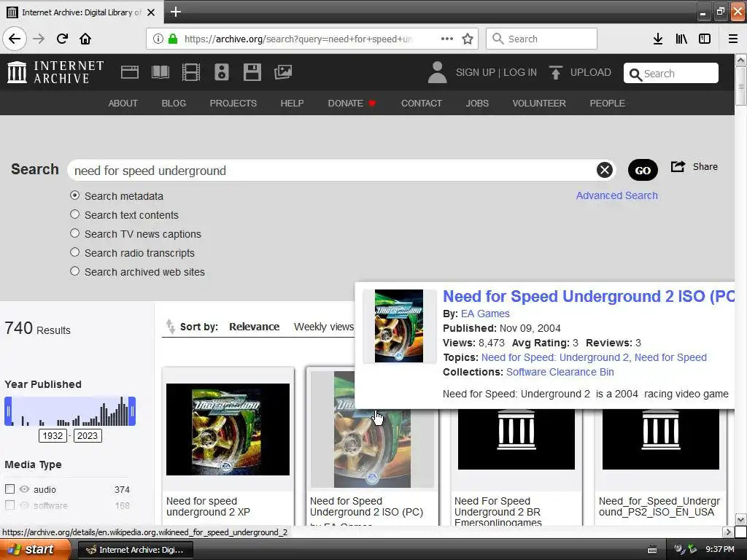The image size is (747, 560).
Task: Reload the page
Action: click(63, 39)
